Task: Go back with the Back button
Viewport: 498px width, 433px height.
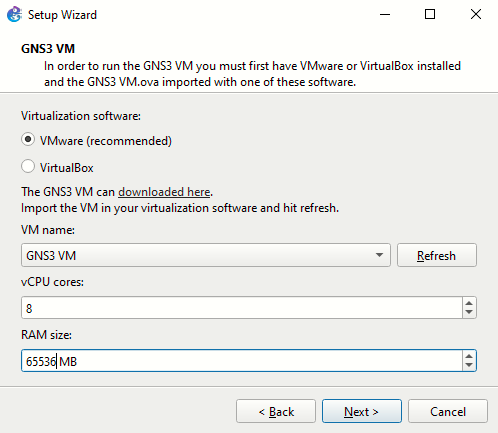Action: pos(276,411)
